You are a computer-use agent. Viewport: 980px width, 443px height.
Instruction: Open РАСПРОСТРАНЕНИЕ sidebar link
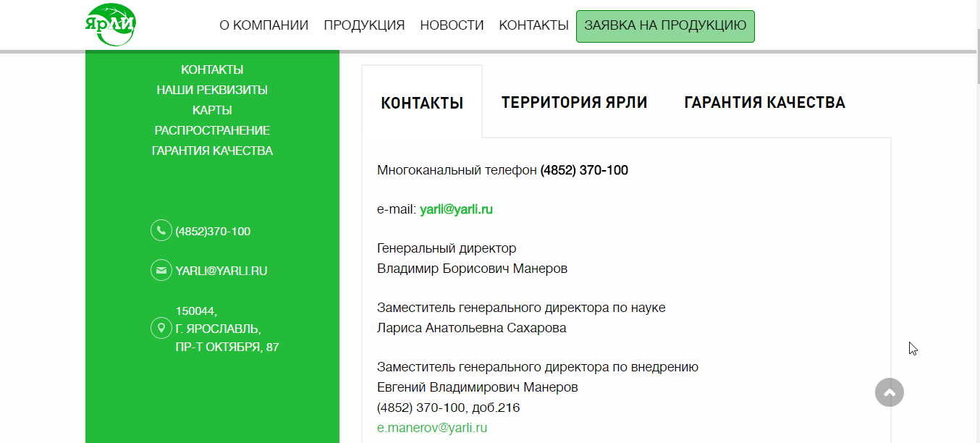click(x=211, y=130)
